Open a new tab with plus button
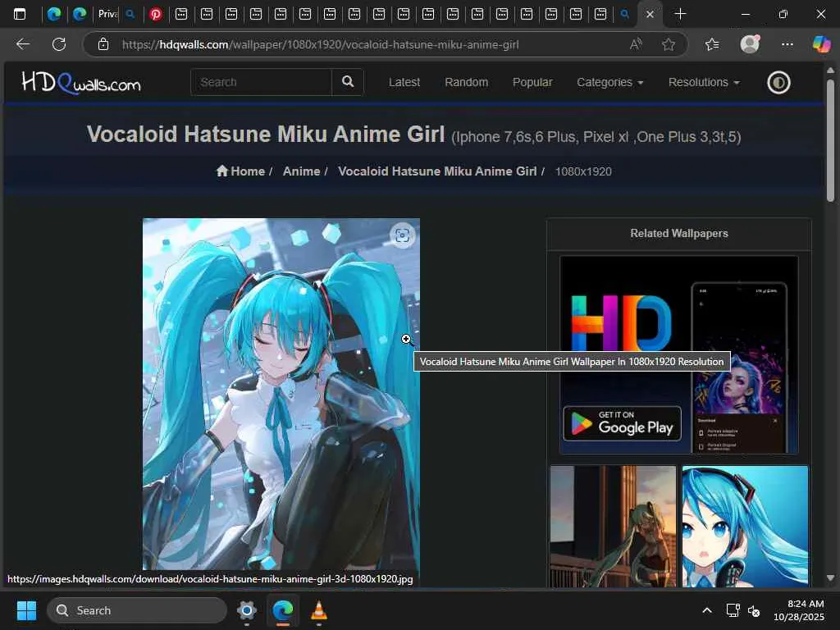Image resolution: width=840 pixels, height=630 pixels. 680,14
